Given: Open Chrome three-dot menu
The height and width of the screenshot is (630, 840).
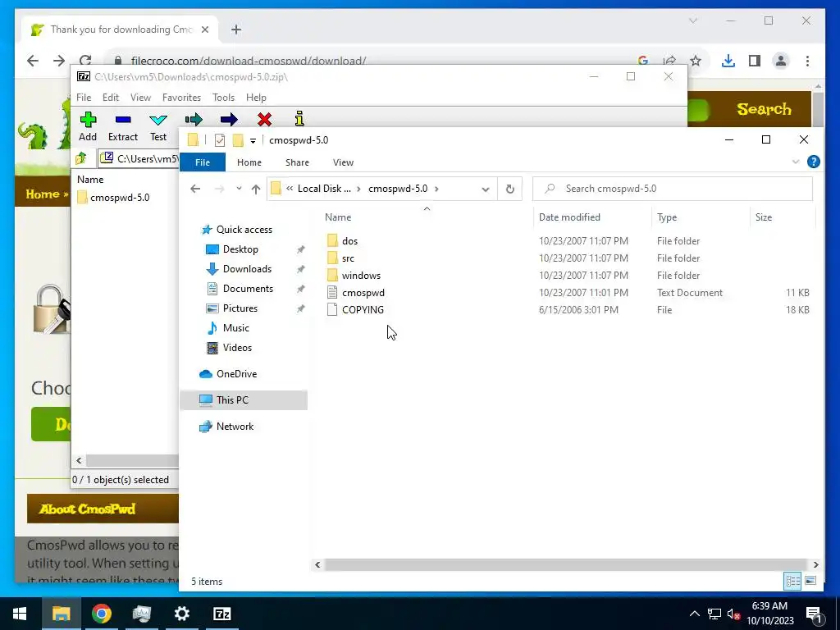Looking at the screenshot, I should coord(807,61).
